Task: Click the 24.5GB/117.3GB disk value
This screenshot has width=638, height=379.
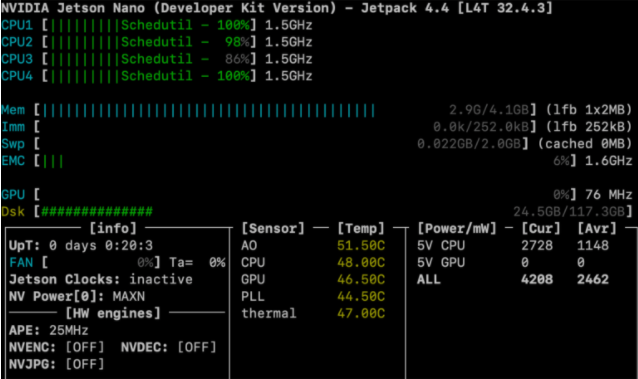Action: click(569, 212)
